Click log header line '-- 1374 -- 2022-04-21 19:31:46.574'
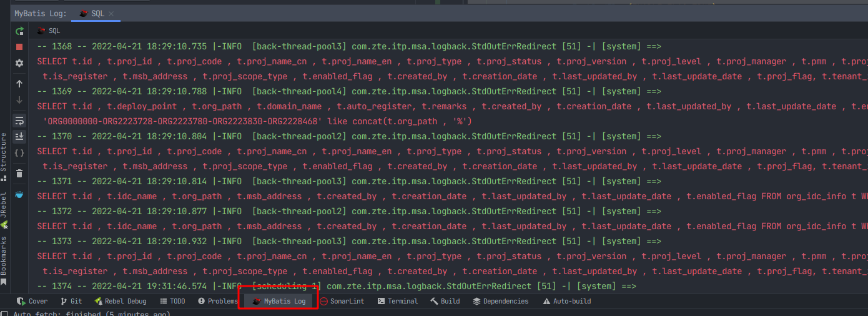 [337, 287]
